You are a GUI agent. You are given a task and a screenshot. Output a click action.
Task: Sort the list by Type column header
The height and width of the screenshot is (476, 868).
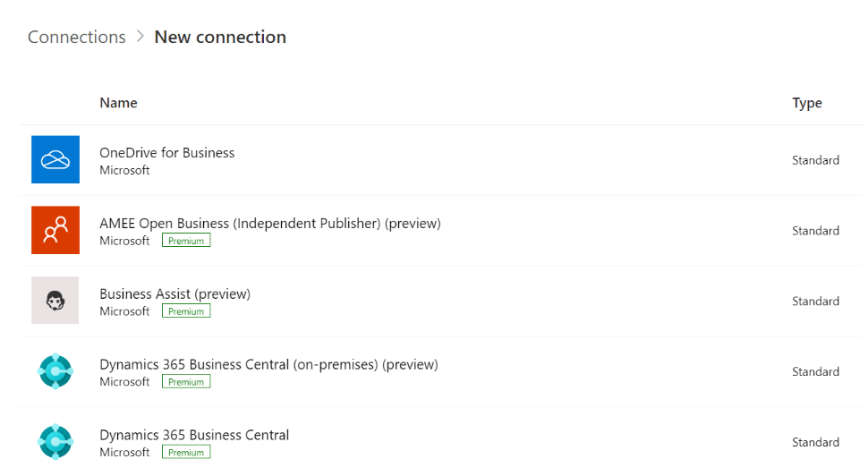(807, 104)
